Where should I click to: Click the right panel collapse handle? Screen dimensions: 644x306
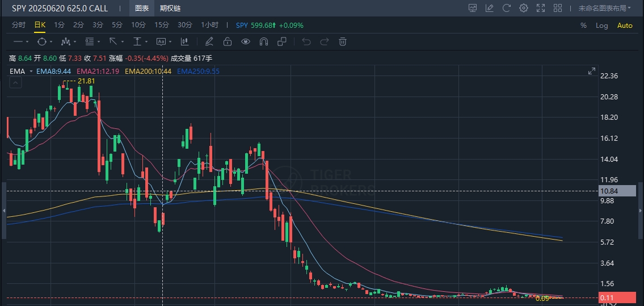pyautogui.click(x=640, y=211)
